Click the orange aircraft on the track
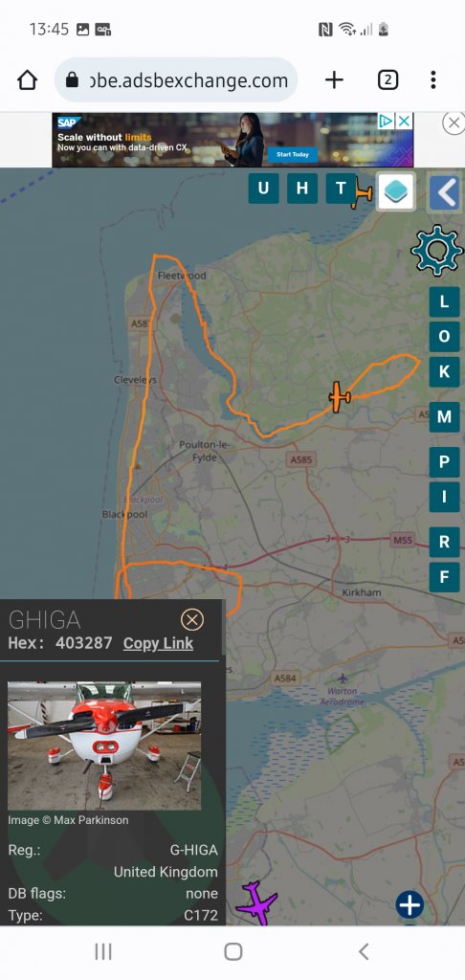The image size is (465, 980). pos(340,397)
